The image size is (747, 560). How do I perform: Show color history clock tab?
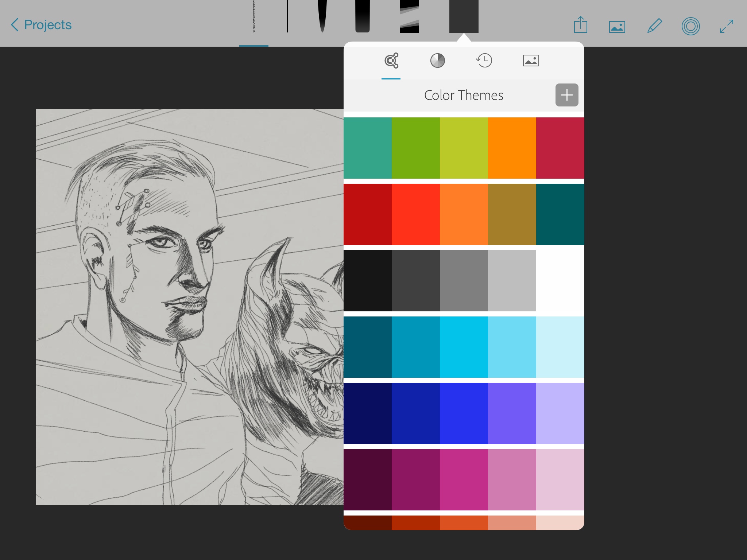484,61
